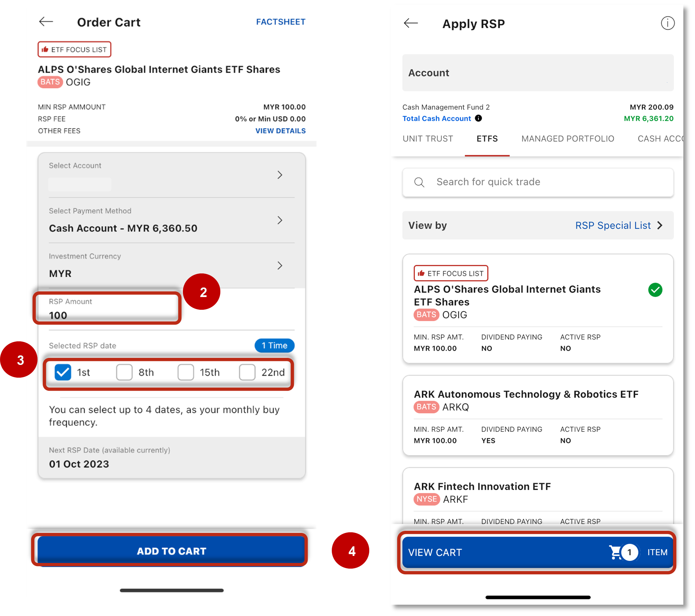This screenshot has width=695, height=616.
Task: Tap the green checkmark on OGIG card
Action: click(x=655, y=290)
